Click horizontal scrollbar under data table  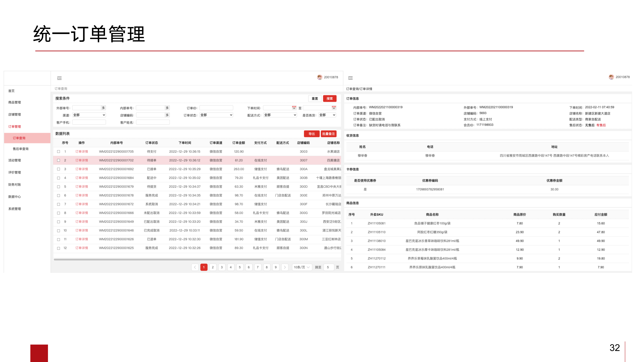[x=159, y=260]
